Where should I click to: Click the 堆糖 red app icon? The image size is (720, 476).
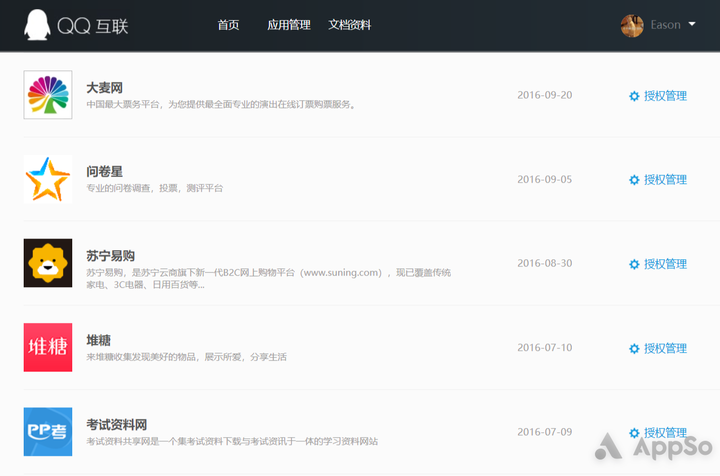pos(48,347)
